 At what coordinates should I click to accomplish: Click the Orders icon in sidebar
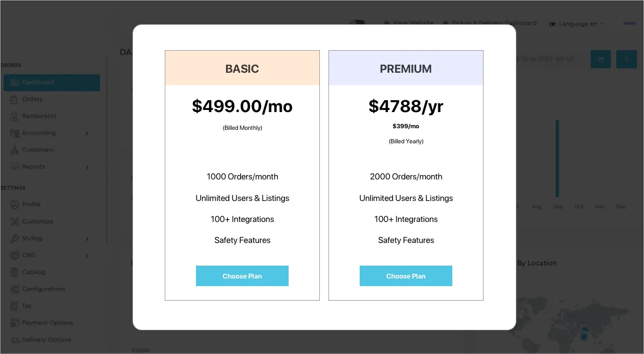click(14, 99)
